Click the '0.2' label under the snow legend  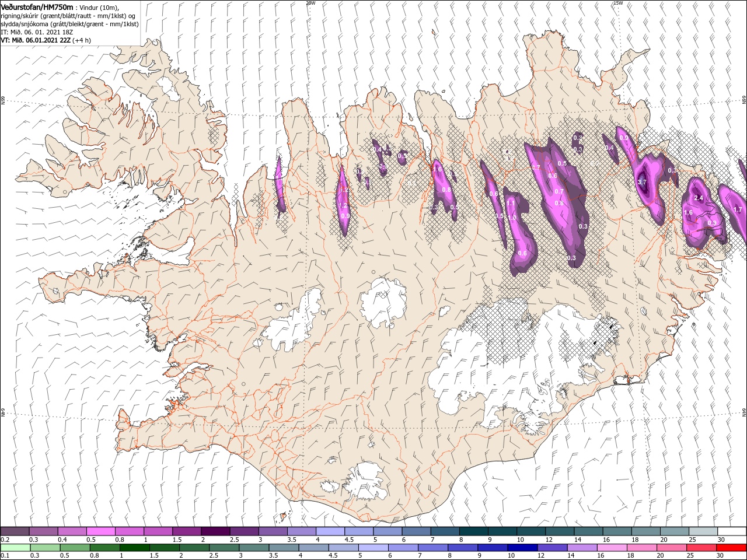click(x=5, y=540)
